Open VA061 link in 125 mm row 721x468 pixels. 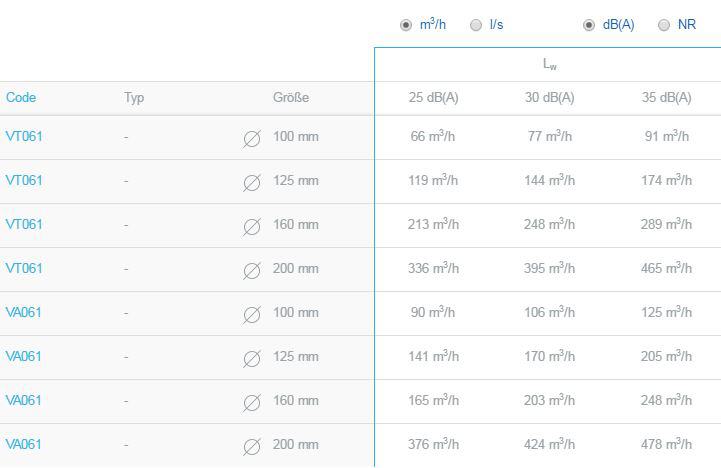pyautogui.click(x=23, y=356)
